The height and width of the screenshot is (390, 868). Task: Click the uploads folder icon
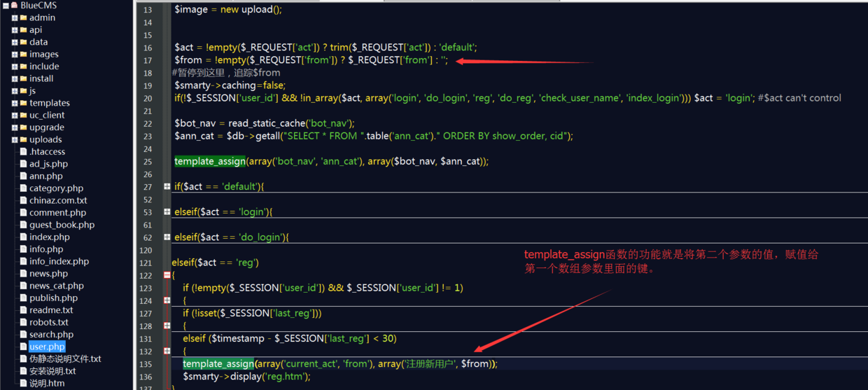point(23,140)
